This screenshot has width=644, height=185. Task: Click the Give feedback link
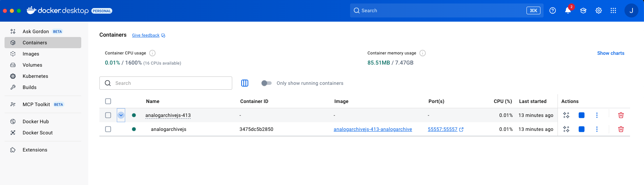[x=146, y=35]
